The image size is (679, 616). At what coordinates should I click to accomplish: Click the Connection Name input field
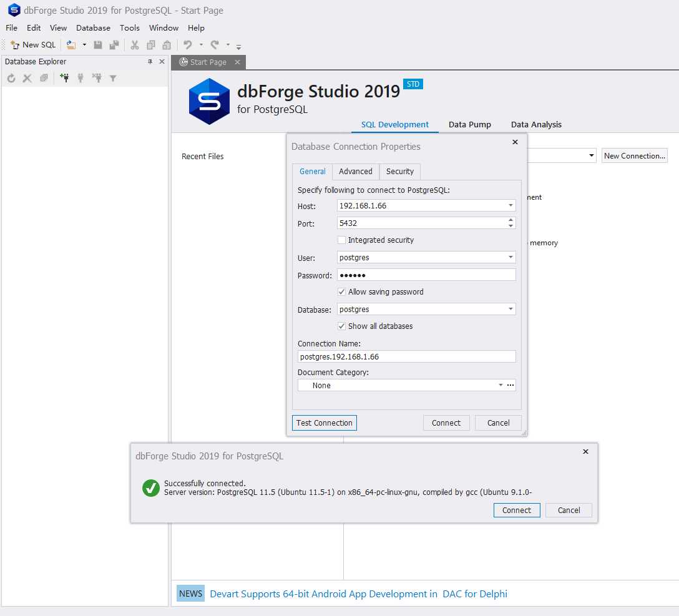pyautogui.click(x=407, y=356)
